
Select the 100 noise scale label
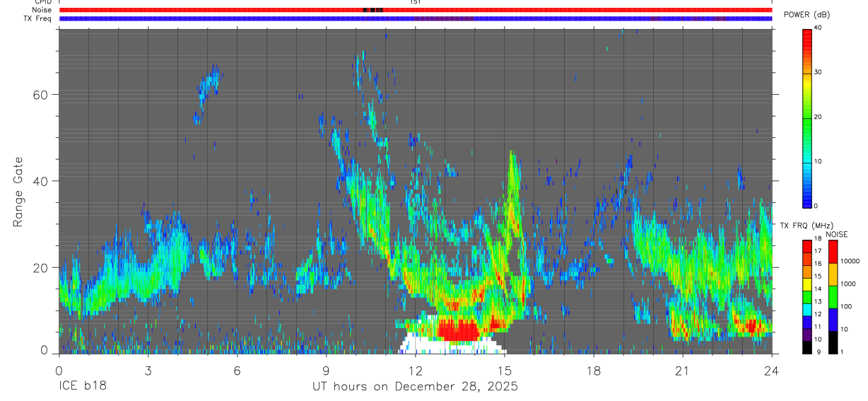(x=845, y=306)
